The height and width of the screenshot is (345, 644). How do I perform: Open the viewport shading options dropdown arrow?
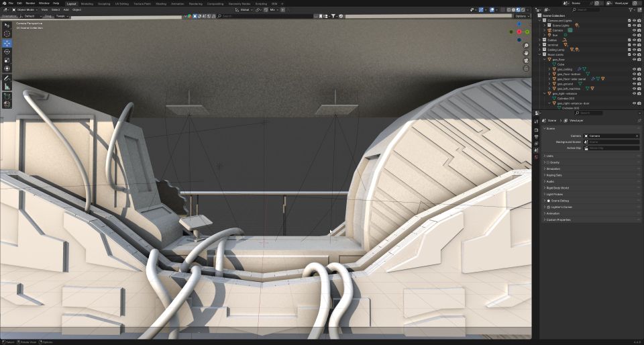coord(528,9)
